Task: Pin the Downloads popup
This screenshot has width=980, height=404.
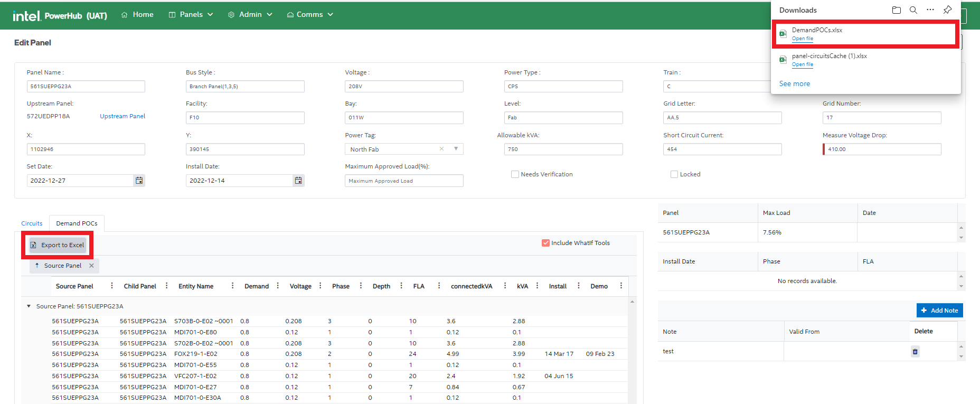Action: 947,10
